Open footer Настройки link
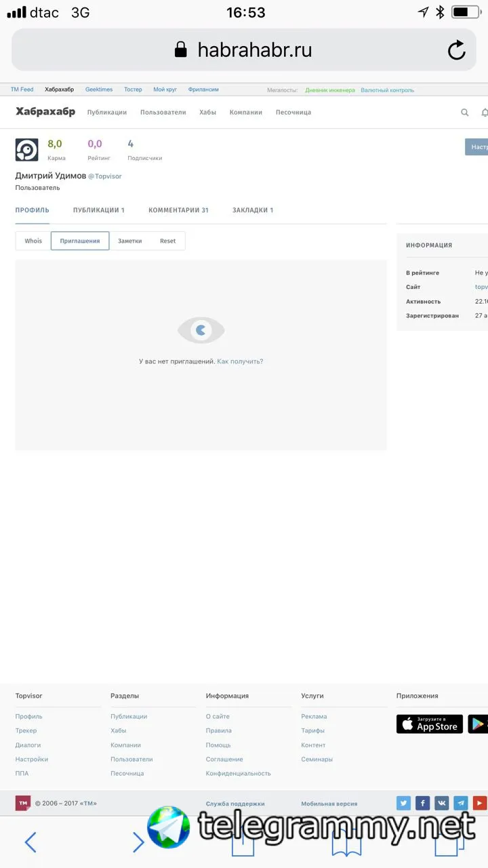This screenshot has height=868, width=488. (32, 759)
